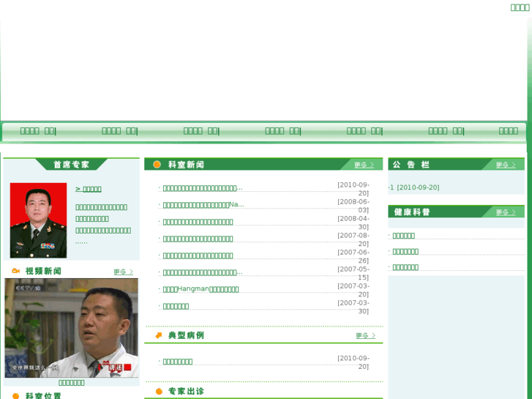532x399 pixels.
Task: Open bulletin entry "1 [2010-09-20]"
Action: (x=415, y=187)
